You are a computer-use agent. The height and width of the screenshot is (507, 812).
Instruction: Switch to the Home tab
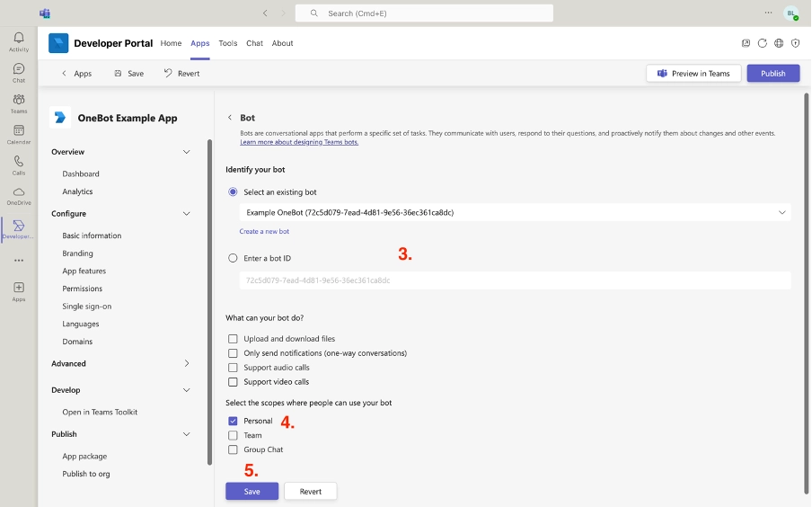click(x=171, y=43)
